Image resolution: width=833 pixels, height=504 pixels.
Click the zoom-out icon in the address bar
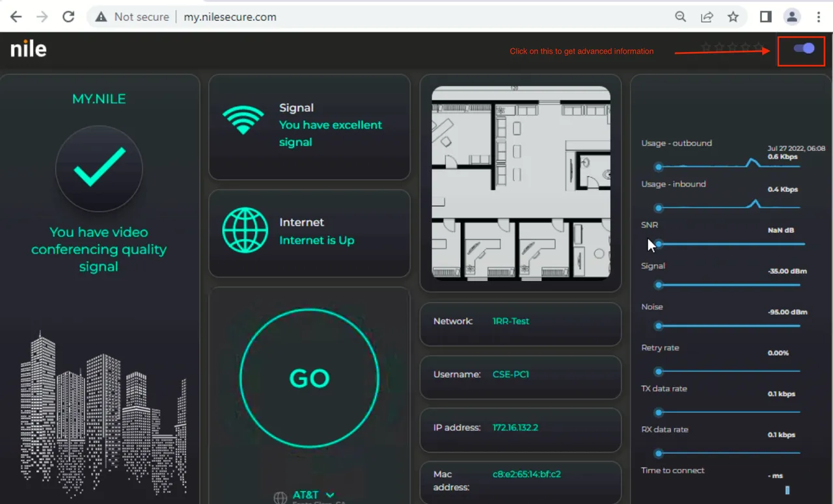[x=680, y=16]
